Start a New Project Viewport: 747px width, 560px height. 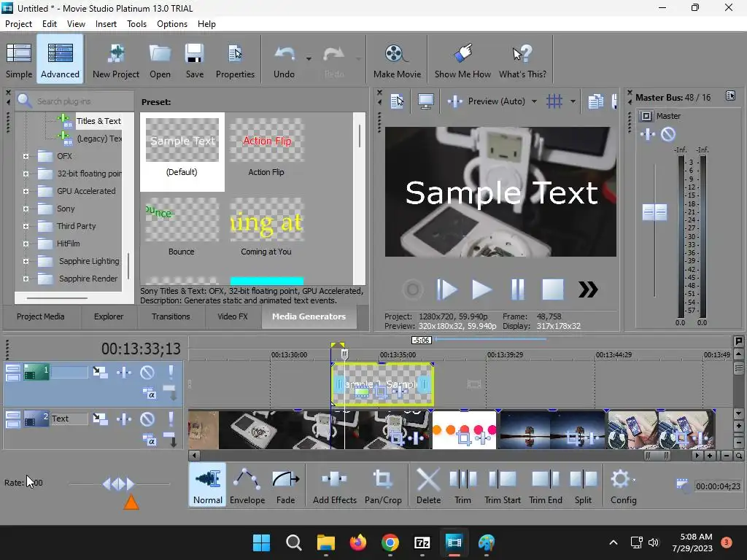[116, 60]
